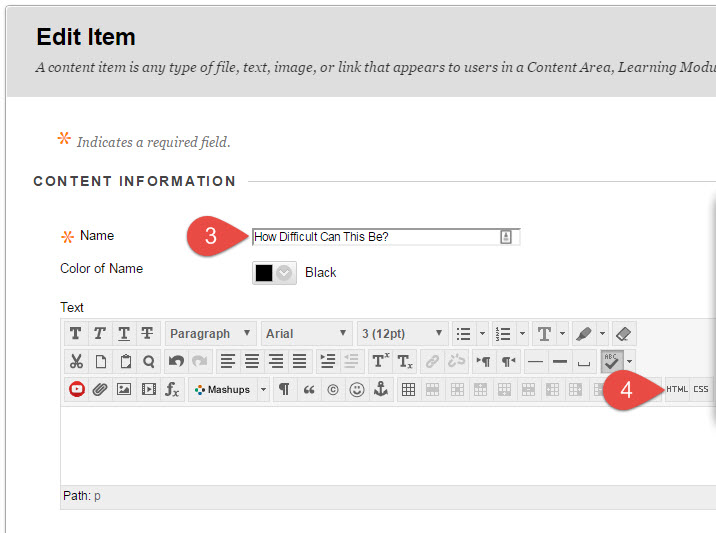The width and height of the screenshot is (716, 533).
Task: Set right-to-left text direction
Action: click(508, 362)
